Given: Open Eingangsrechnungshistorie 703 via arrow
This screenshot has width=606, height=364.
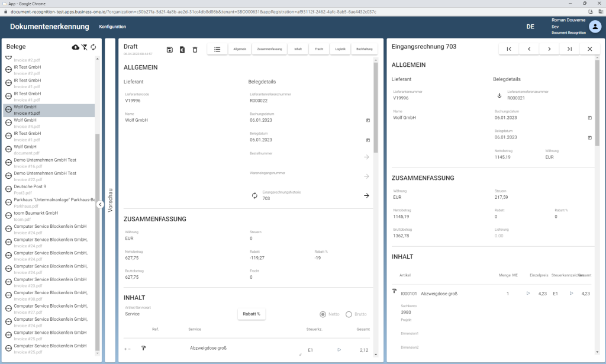Looking at the screenshot, I should (366, 195).
